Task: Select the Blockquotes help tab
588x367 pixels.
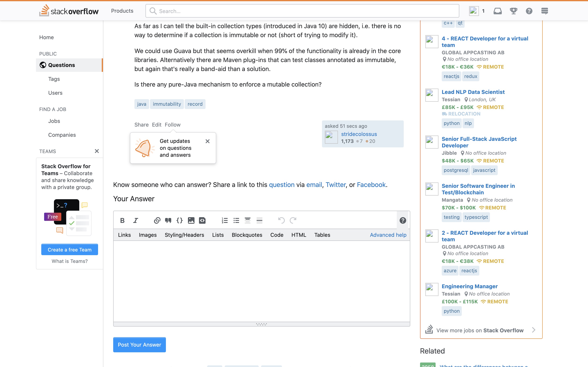Action: tap(247, 235)
